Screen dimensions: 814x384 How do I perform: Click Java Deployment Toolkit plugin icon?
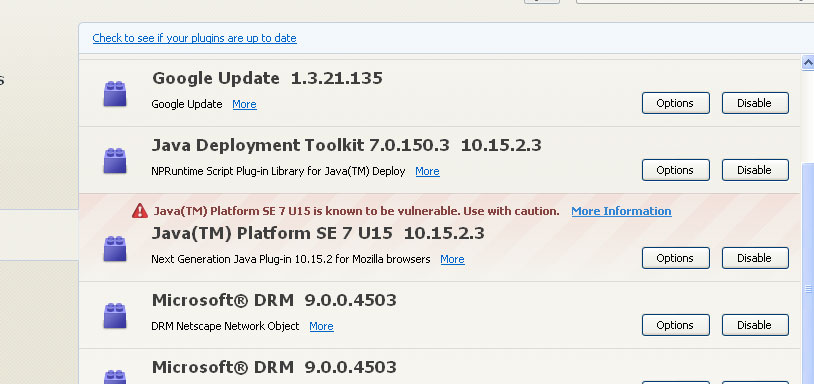click(115, 160)
